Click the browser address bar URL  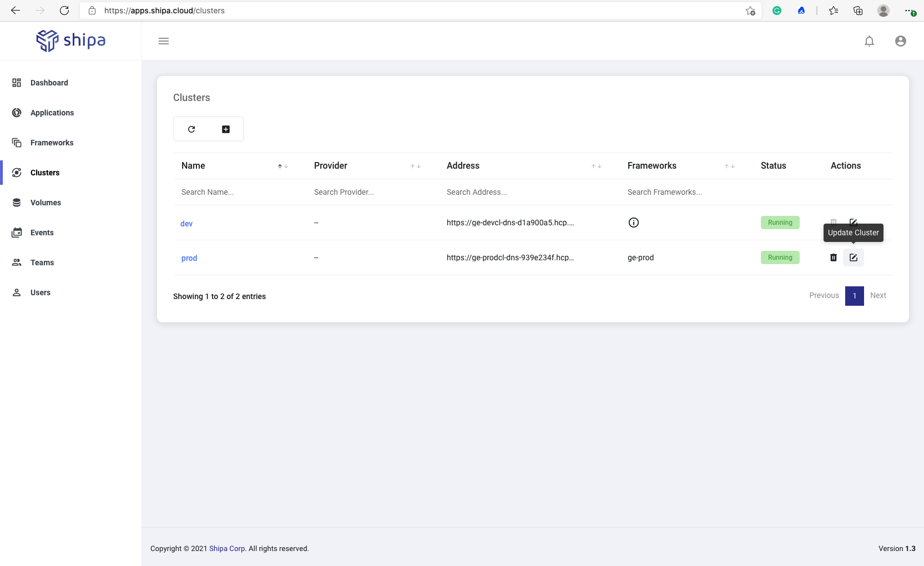tap(164, 11)
